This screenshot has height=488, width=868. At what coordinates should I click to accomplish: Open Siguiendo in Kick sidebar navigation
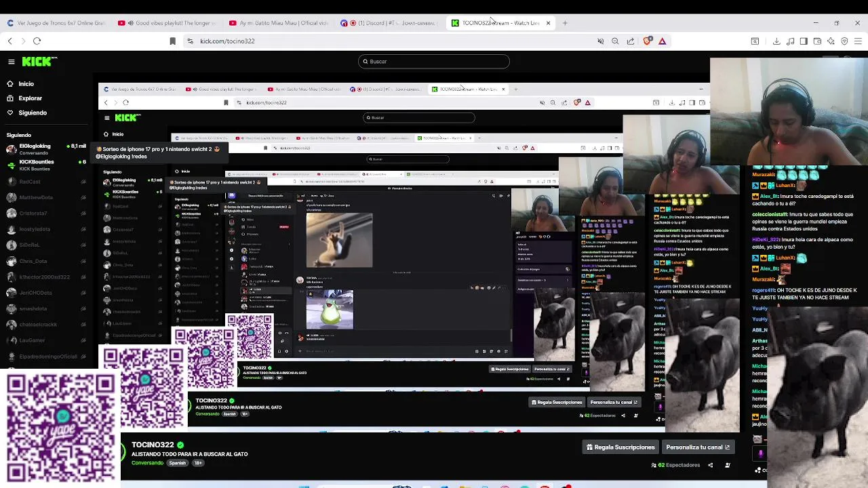[33, 113]
